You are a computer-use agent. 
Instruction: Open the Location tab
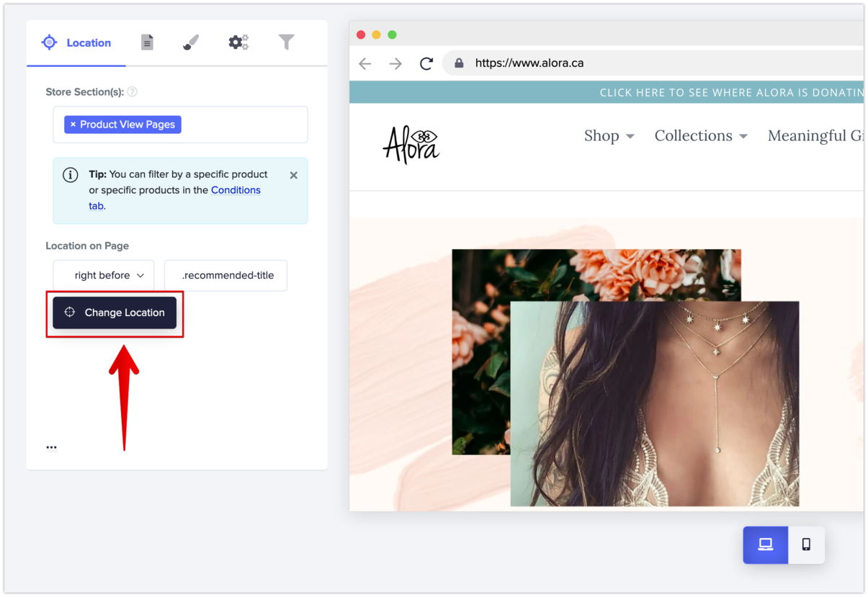[x=76, y=43]
